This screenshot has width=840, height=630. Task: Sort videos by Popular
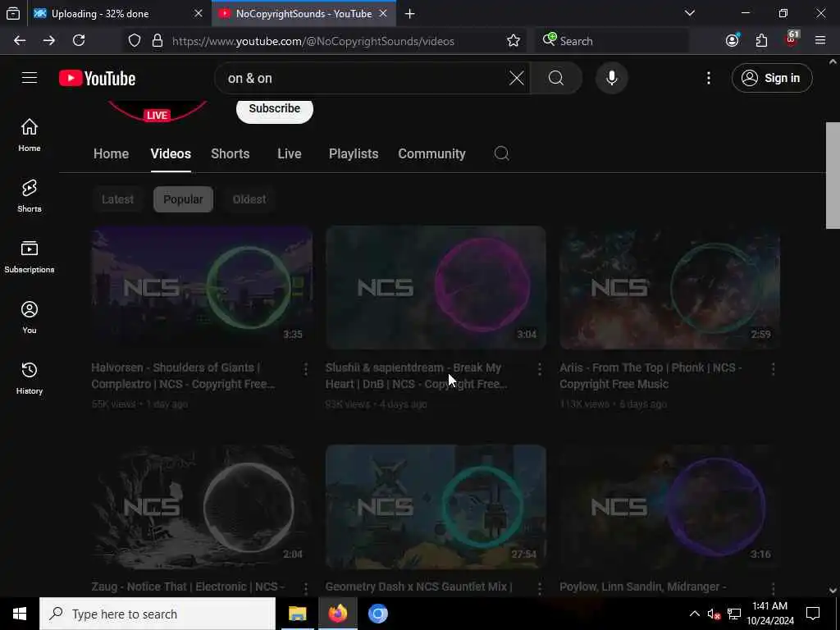183,199
